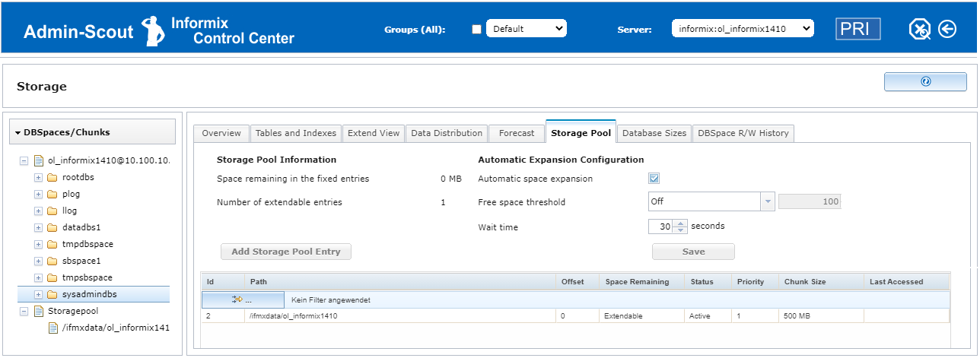Open the Default groups dropdown
980x358 pixels.
point(527,29)
